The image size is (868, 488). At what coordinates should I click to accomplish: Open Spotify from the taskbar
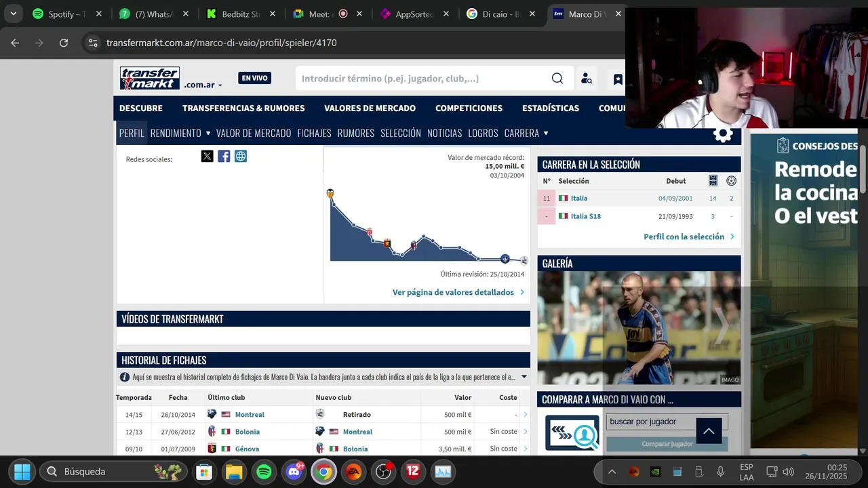(x=264, y=472)
